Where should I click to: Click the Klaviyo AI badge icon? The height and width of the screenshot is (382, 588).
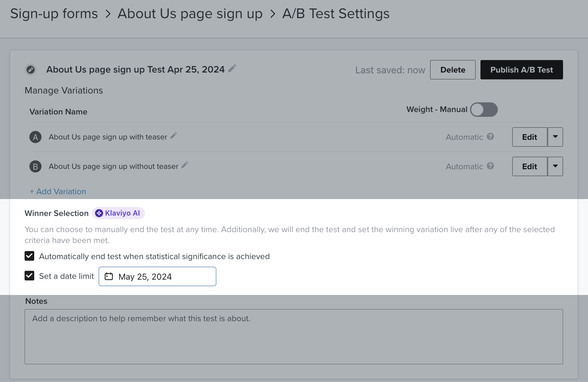99,213
